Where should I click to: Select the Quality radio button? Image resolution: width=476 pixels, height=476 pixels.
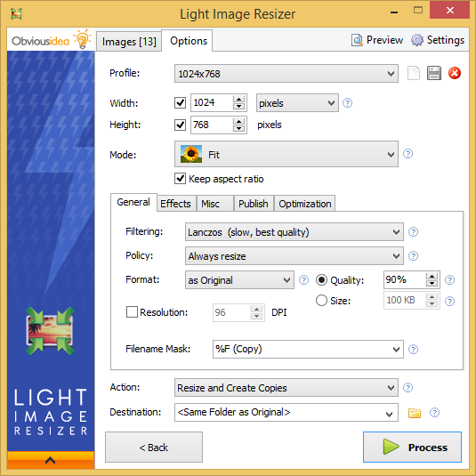[x=321, y=280]
